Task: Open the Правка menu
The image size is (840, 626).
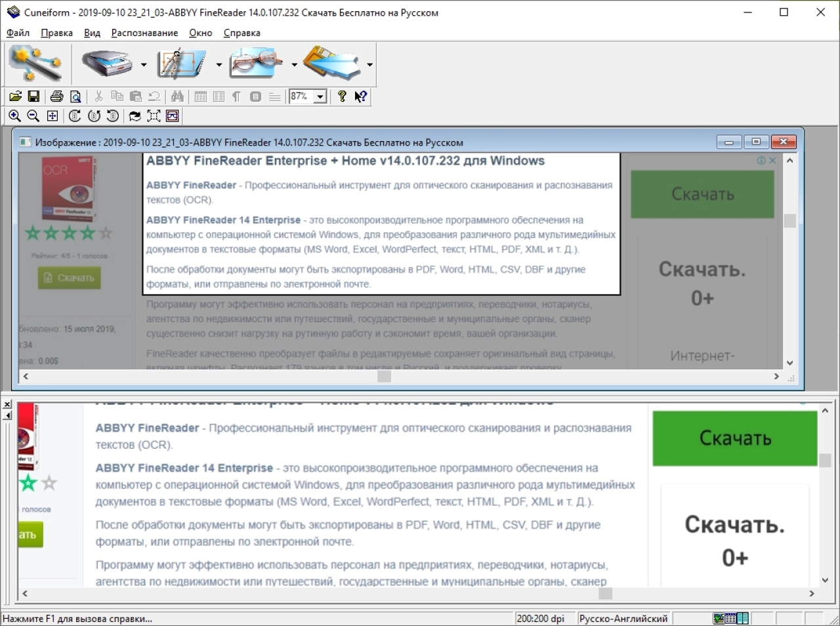Action: click(x=56, y=33)
